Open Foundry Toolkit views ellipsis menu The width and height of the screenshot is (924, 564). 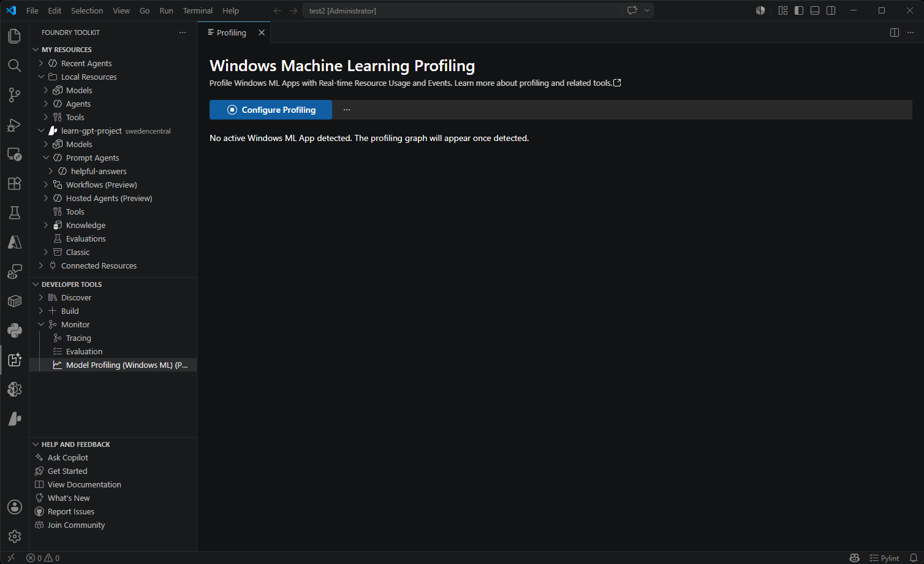coord(183,32)
